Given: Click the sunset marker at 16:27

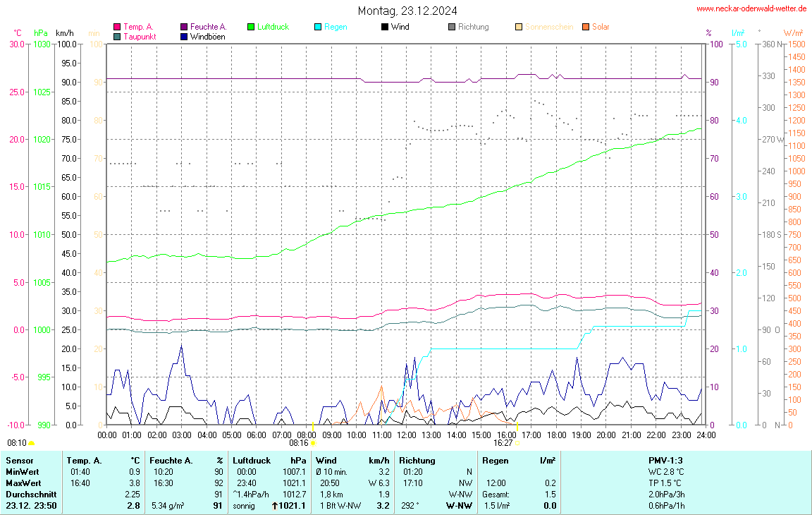Looking at the screenshot, I should tap(517, 443).
